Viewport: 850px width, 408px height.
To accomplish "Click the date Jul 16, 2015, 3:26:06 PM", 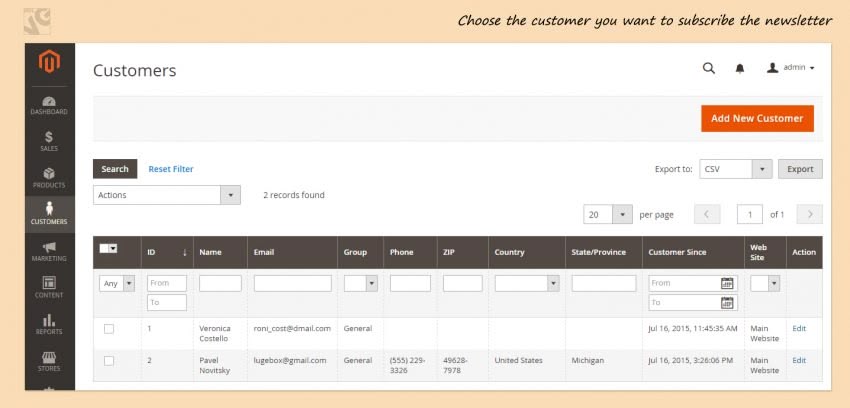I will (691, 360).
